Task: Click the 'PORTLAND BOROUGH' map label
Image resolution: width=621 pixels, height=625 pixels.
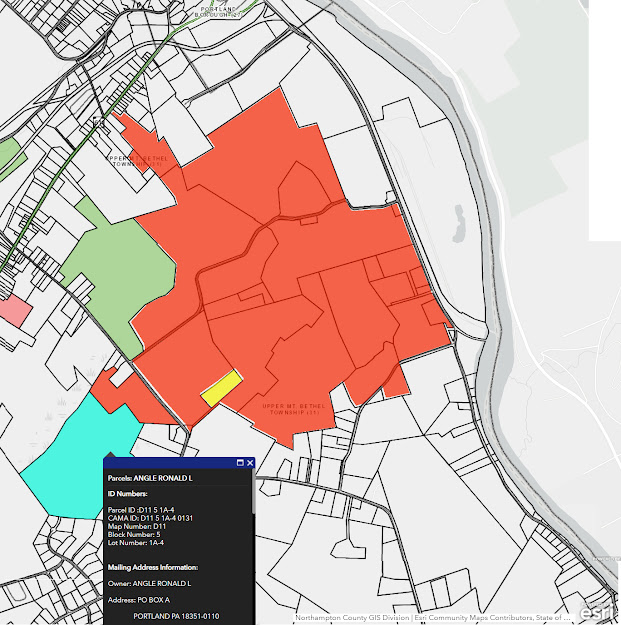Action: pyautogui.click(x=218, y=12)
